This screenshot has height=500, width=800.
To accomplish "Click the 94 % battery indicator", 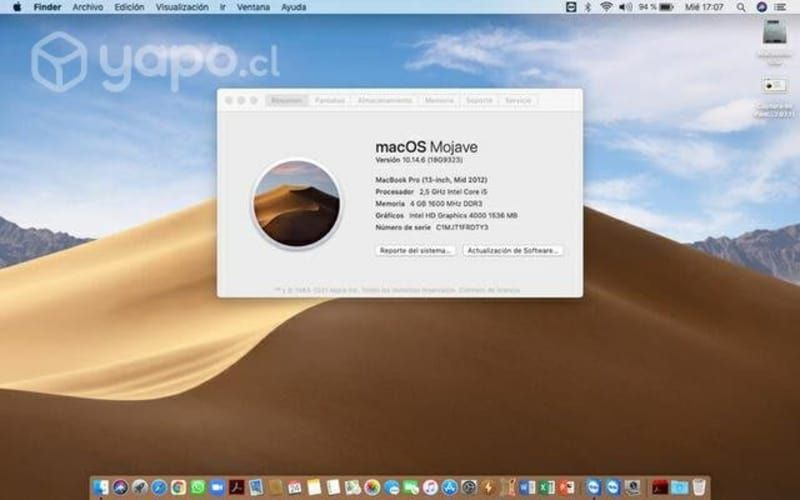I will pyautogui.click(x=656, y=7).
